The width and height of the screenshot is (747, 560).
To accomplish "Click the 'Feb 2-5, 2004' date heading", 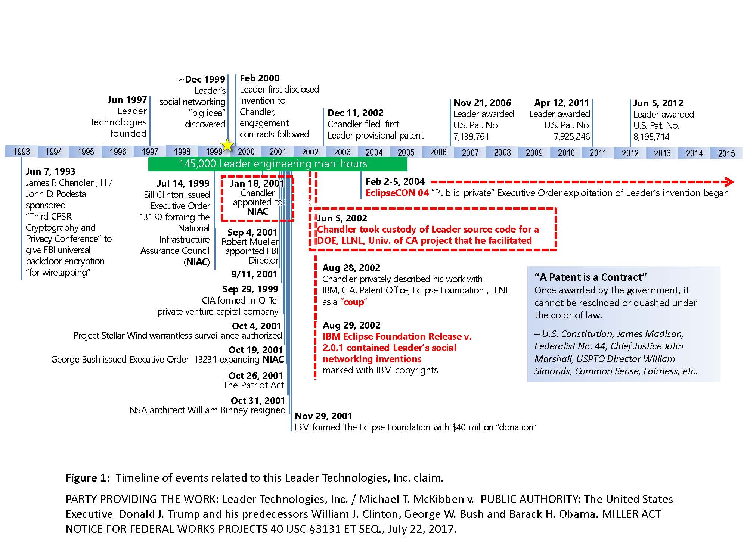I will point(395,182).
